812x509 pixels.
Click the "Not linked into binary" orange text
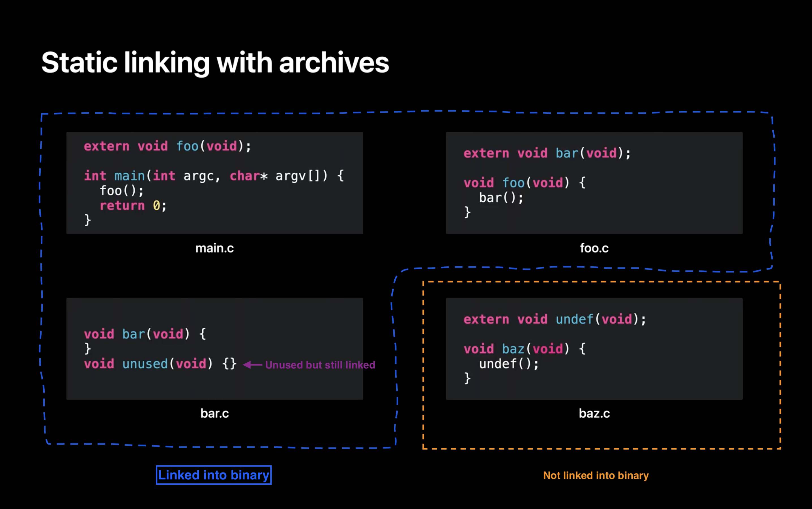(x=596, y=475)
